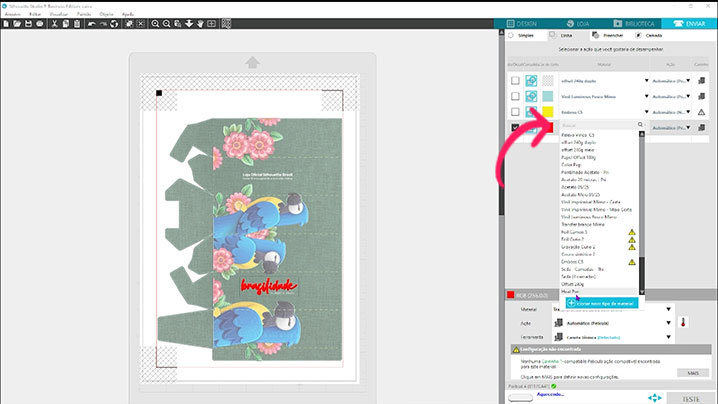Screen dimensions: 718x404
Task: Select the pan hand tool
Action: click(200, 23)
